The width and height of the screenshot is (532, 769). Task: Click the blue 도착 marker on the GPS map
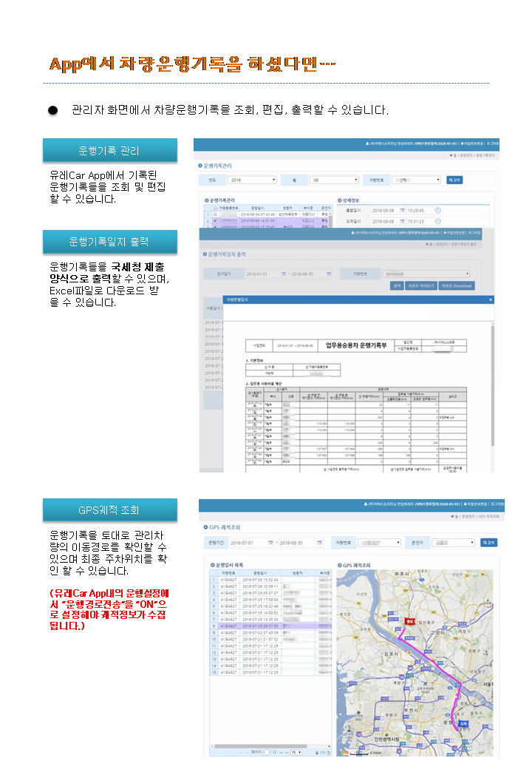pyautogui.click(x=463, y=723)
